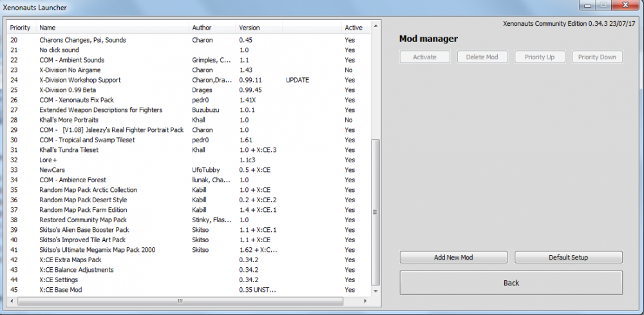Select COM - Ambience Forest mod
The width and height of the screenshot is (644, 315).
click(x=189, y=180)
